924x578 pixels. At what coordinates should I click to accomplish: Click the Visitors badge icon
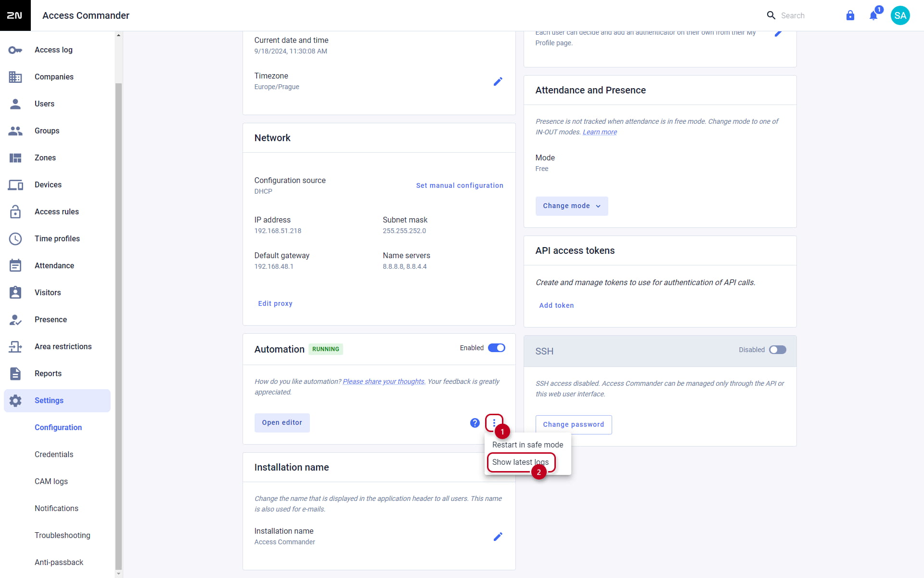coord(15,293)
